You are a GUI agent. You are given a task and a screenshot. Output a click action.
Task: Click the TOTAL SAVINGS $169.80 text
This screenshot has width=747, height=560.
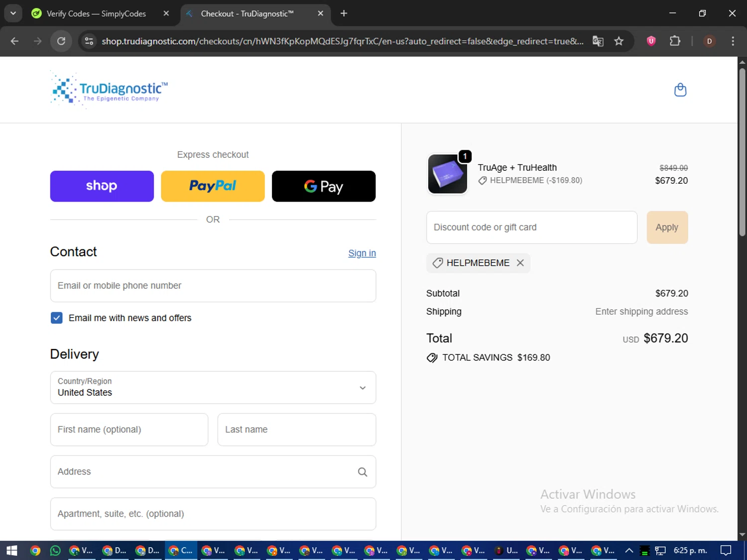coord(496,358)
